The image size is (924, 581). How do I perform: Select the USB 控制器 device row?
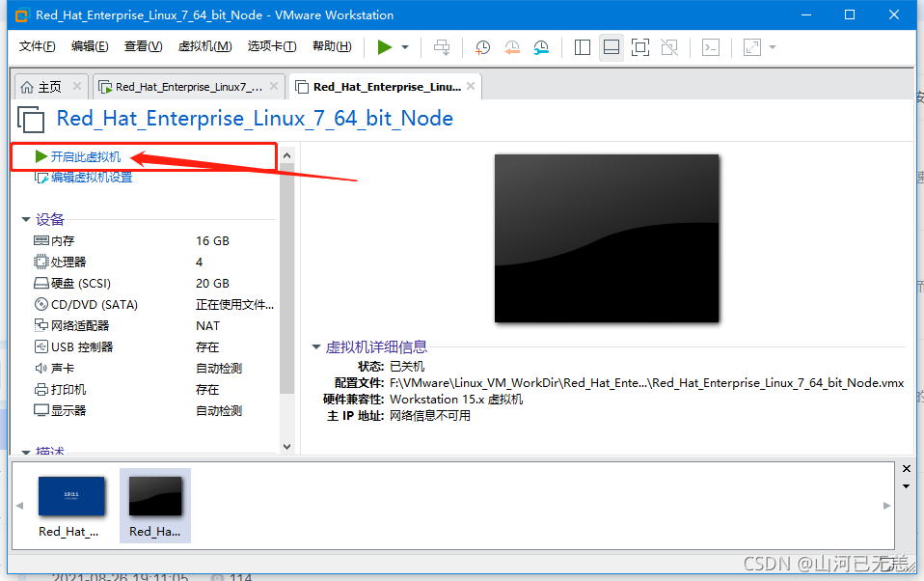[x=153, y=346]
